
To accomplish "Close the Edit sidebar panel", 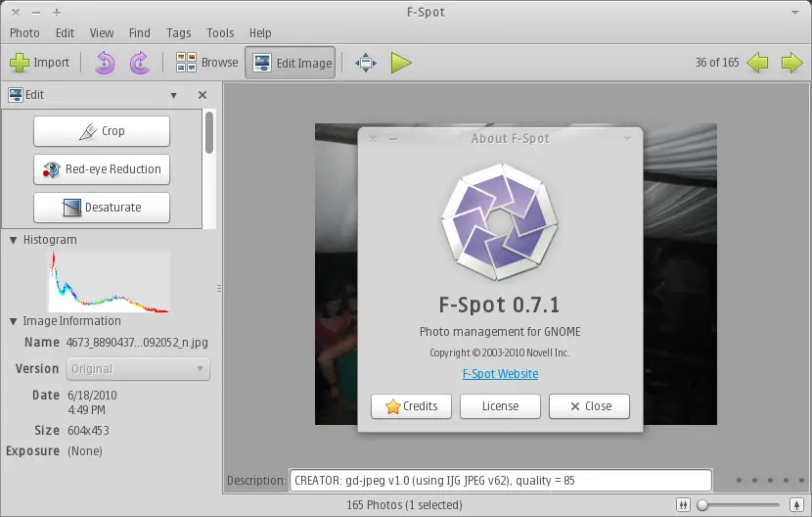I will tap(203, 95).
